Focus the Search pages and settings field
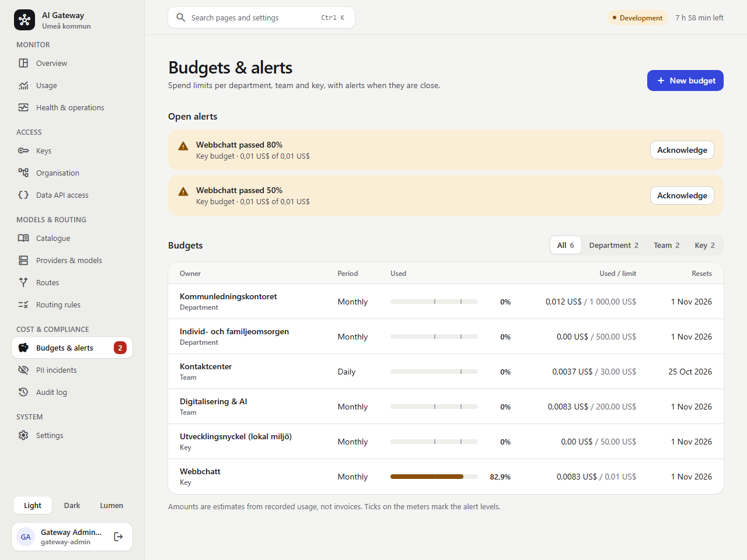 261,17
